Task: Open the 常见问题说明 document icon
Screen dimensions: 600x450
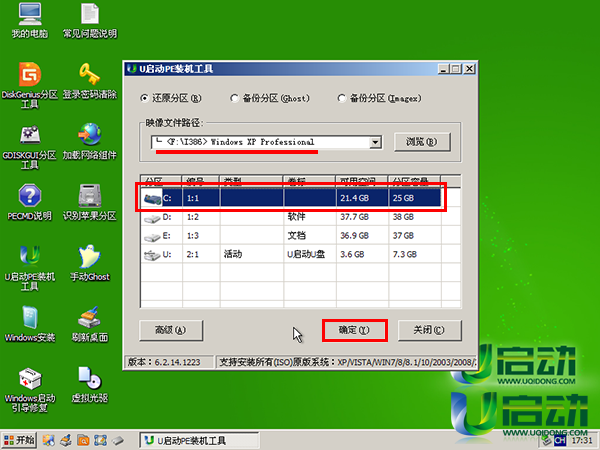Action: tap(90, 20)
